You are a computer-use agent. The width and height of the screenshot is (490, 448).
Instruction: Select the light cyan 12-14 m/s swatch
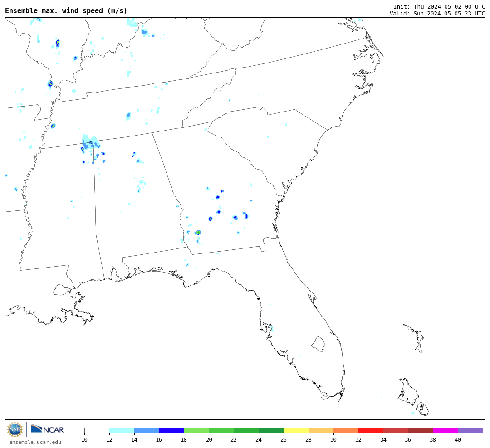pyautogui.click(x=122, y=430)
